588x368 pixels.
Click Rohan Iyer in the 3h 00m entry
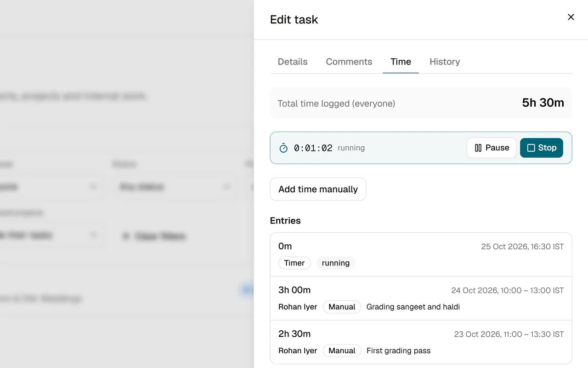(298, 307)
